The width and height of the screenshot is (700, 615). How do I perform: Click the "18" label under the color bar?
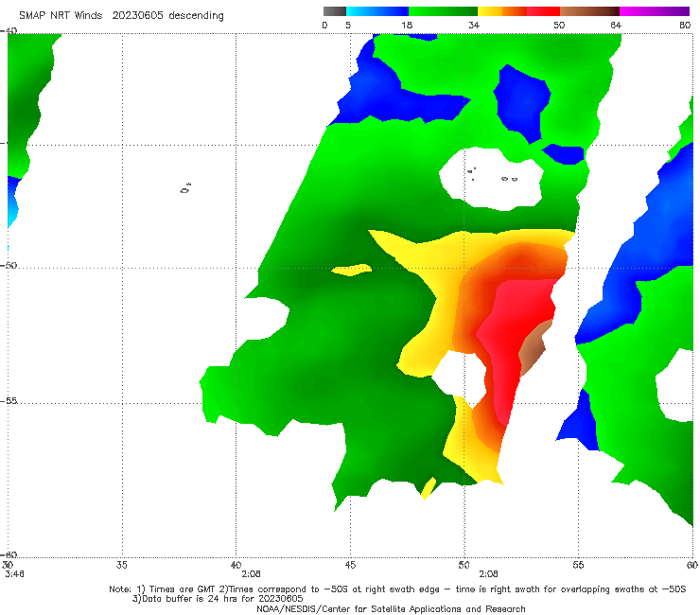coord(407,26)
